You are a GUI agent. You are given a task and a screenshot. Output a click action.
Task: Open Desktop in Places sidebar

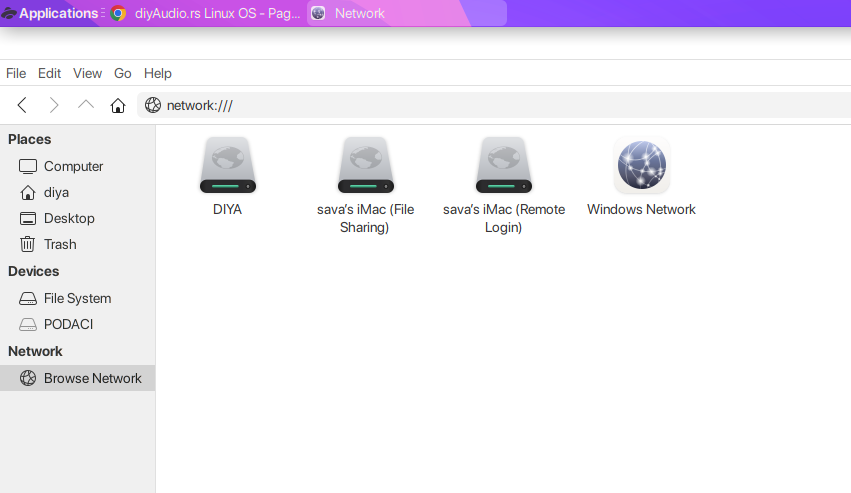[x=78, y=218]
